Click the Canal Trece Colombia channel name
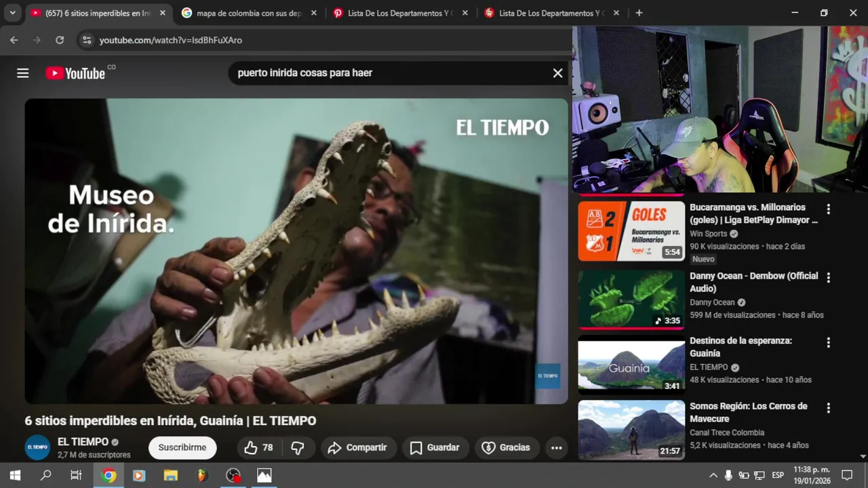 point(727,432)
